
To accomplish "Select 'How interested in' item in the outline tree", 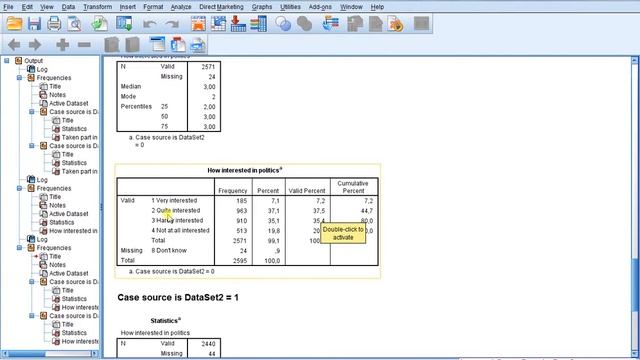I will (x=74, y=231).
